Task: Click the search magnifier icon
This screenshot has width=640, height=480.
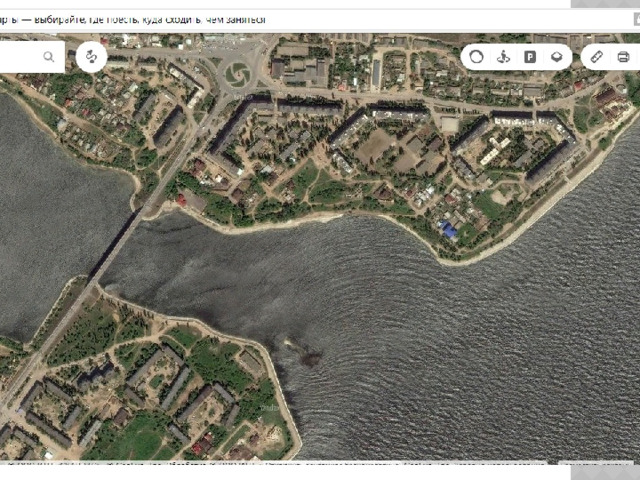Action: pyautogui.click(x=49, y=57)
